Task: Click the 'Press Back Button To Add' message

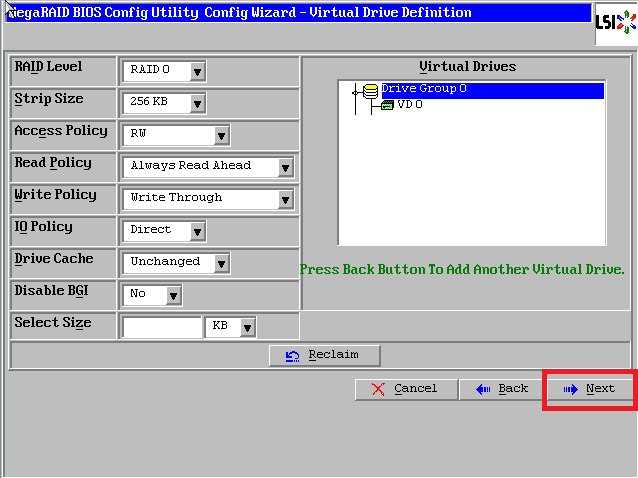Action: tap(462, 269)
